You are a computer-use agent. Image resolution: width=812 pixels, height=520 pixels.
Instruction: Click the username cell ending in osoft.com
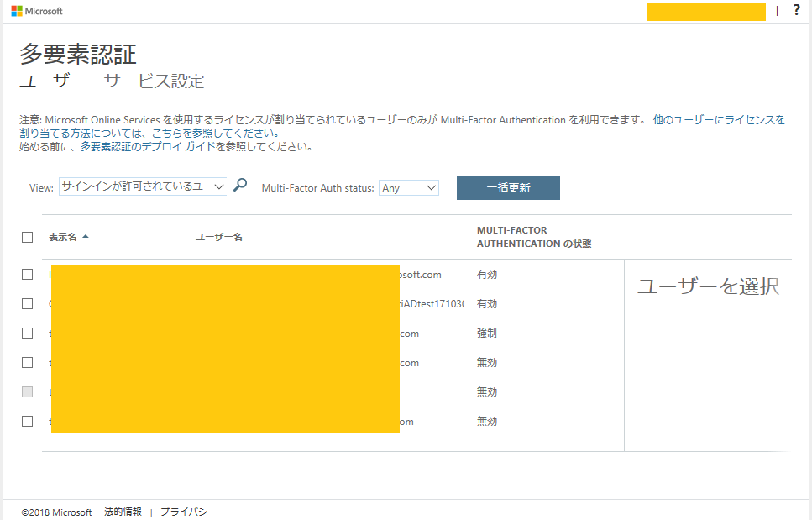point(421,275)
